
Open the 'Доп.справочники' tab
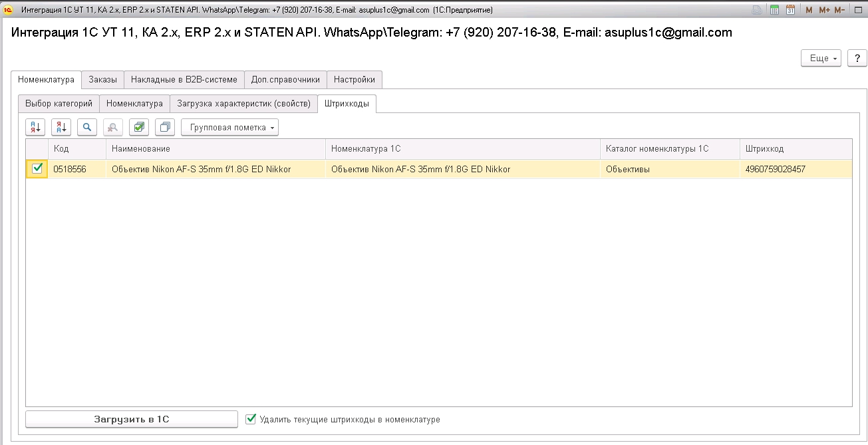coord(286,79)
